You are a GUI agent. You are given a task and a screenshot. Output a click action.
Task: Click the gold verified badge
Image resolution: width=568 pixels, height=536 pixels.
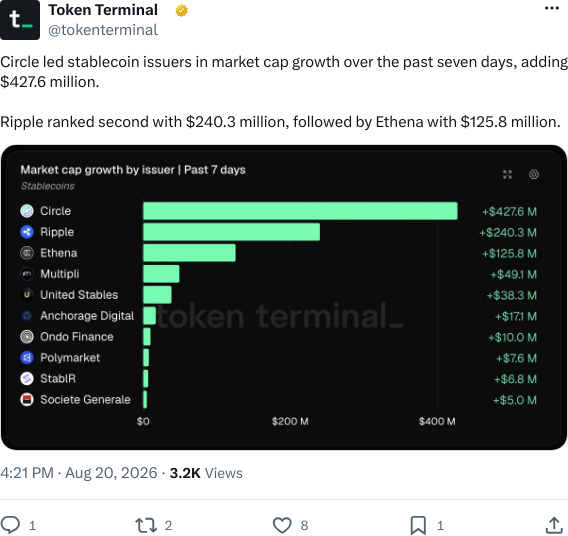181,11
